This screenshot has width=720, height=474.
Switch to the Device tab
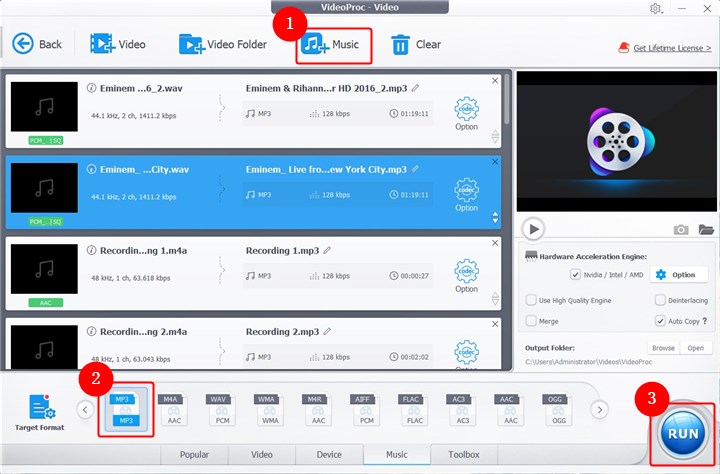pyautogui.click(x=329, y=454)
